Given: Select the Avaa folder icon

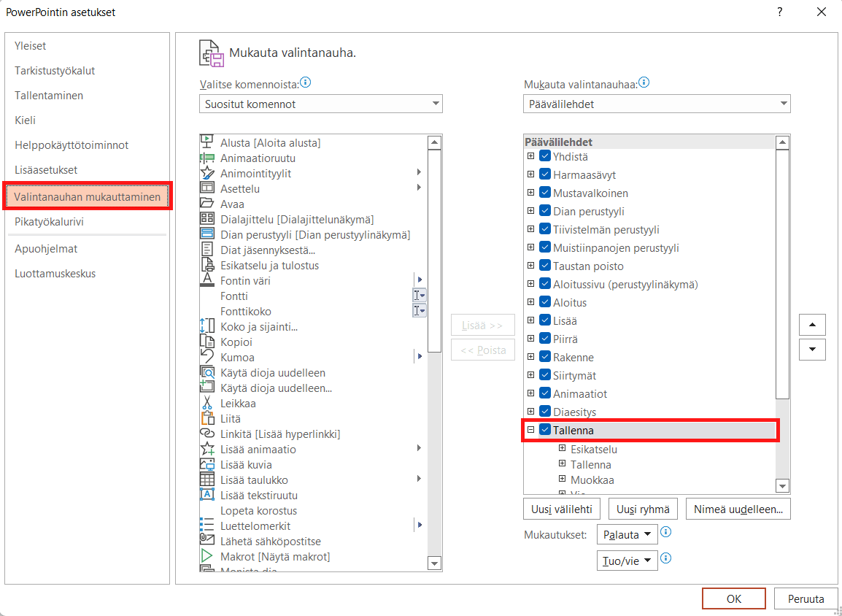Looking at the screenshot, I should (207, 204).
